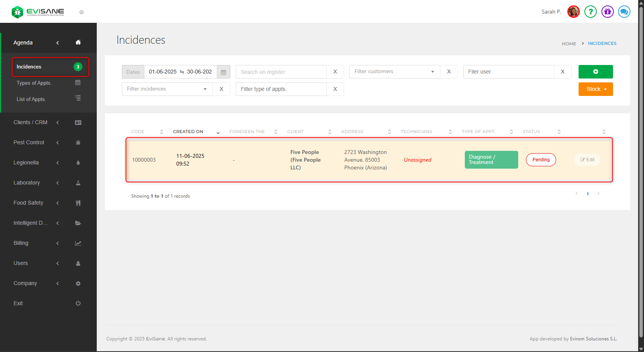Expand the Legionella menu
The width and height of the screenshot is (644, 352).
pyautogui.click(x=58, y=163)
